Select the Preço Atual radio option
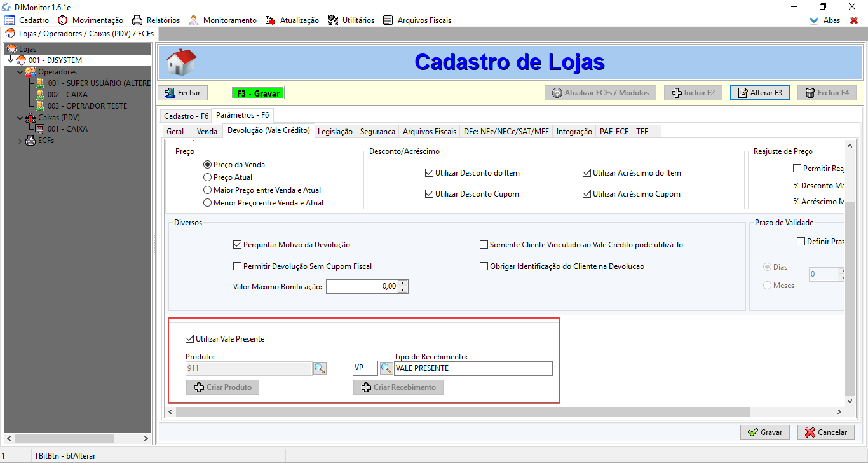 [207, 177]
